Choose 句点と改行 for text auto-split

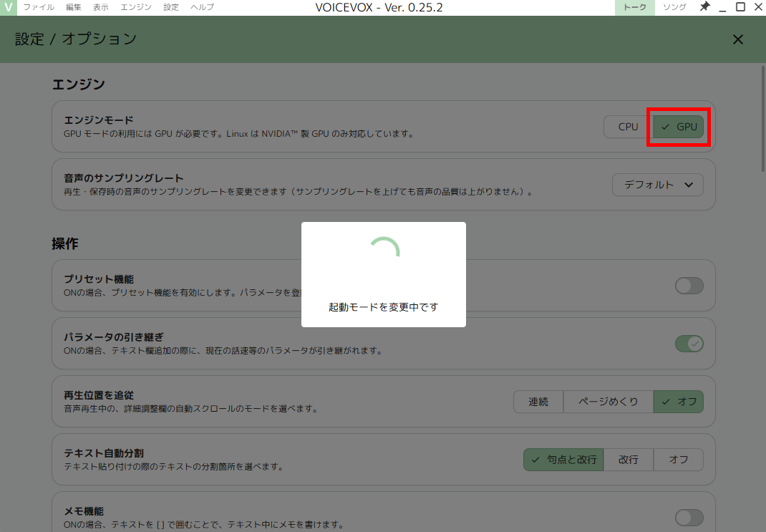click(x=563, y=460)
